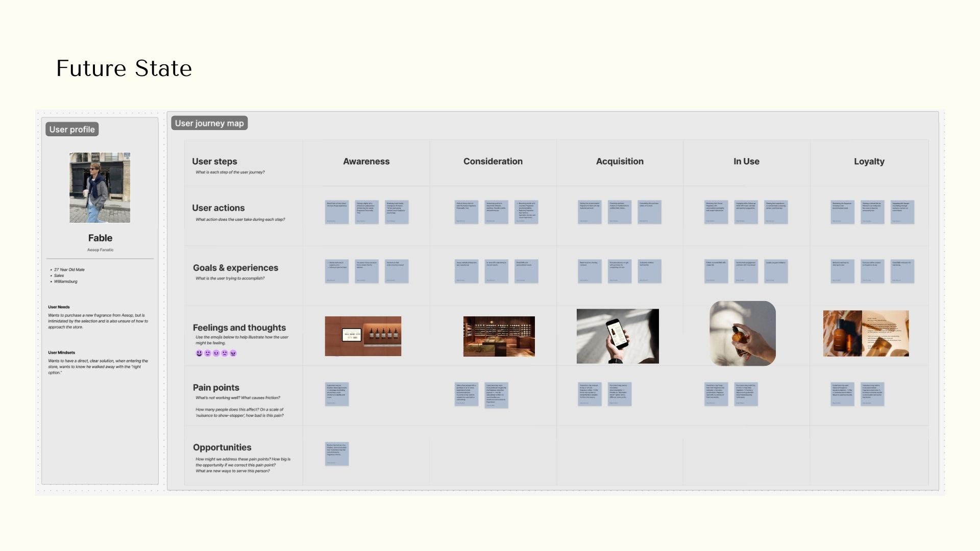Select Fable's profile photo

[100, 188]
